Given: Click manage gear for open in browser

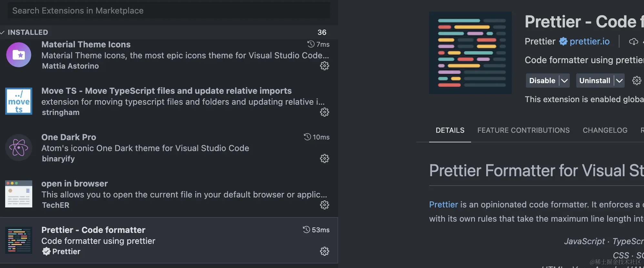Looking at the screenshot, I should point(324,205).
